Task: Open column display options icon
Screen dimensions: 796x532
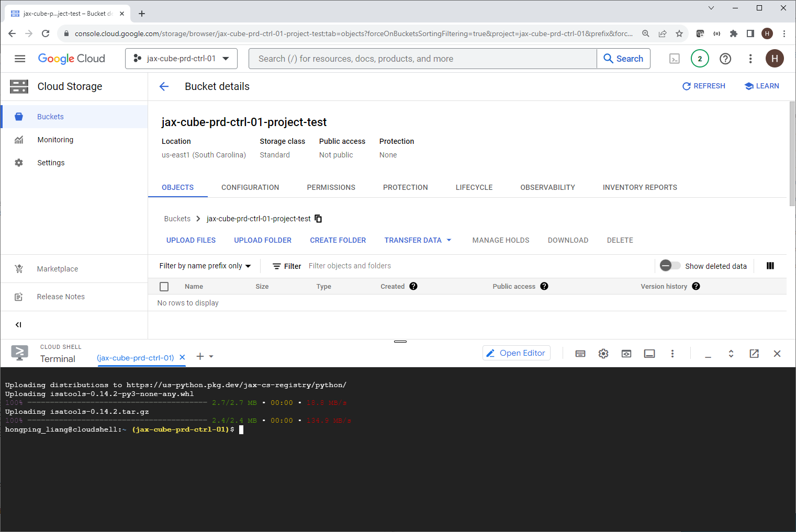Action: coord(770,266)
